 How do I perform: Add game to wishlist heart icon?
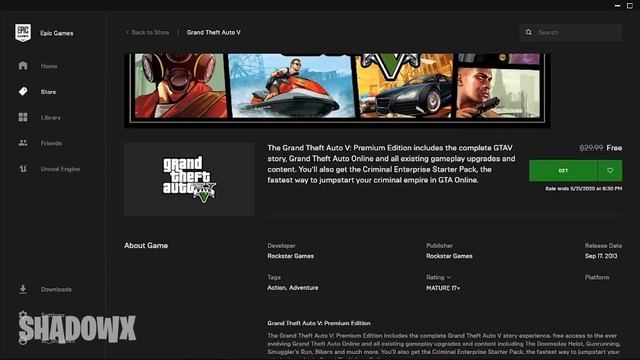[x=610, y=171]
